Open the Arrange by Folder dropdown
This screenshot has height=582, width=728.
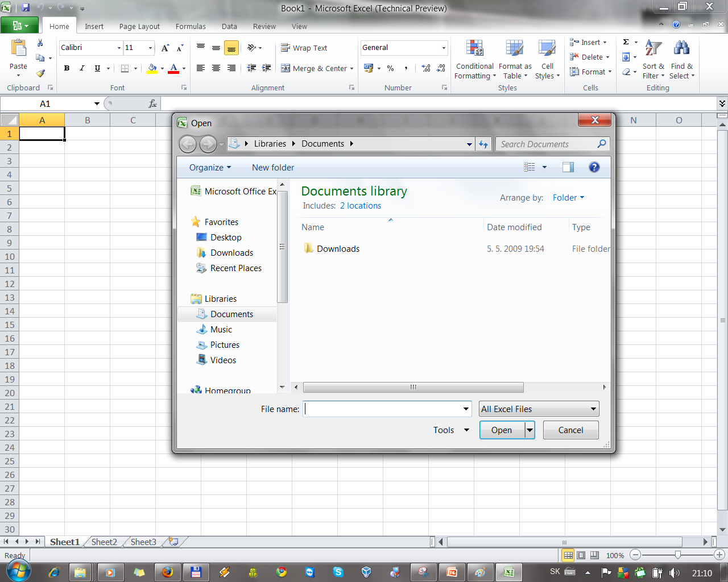(568, 198)
